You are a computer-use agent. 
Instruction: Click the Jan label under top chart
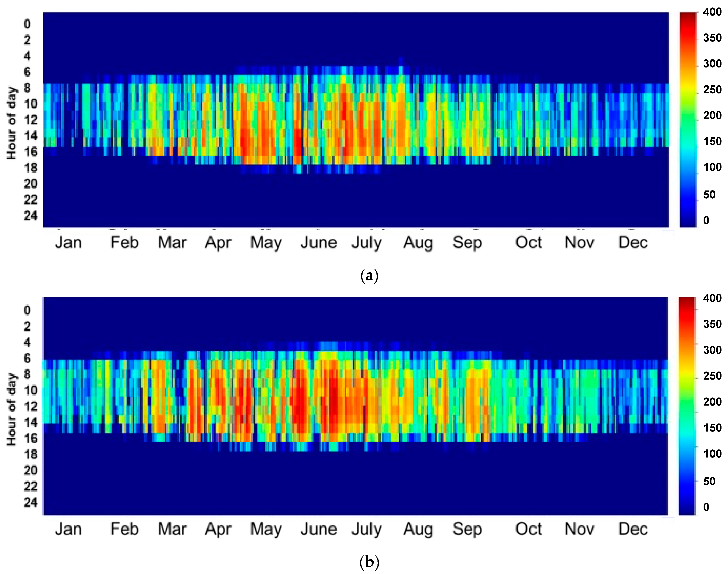click(x=68, y=242)
